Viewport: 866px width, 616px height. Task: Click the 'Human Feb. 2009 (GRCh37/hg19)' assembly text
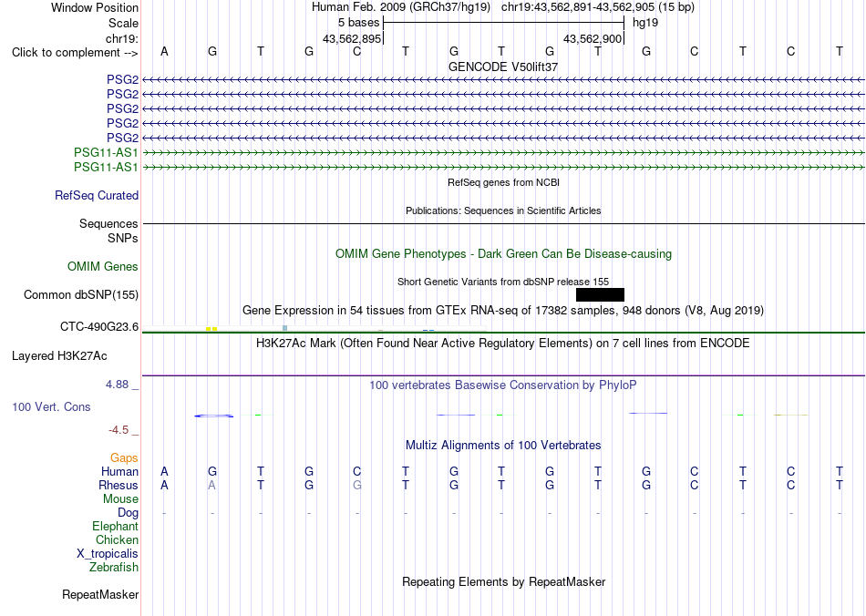click(401, 7)
